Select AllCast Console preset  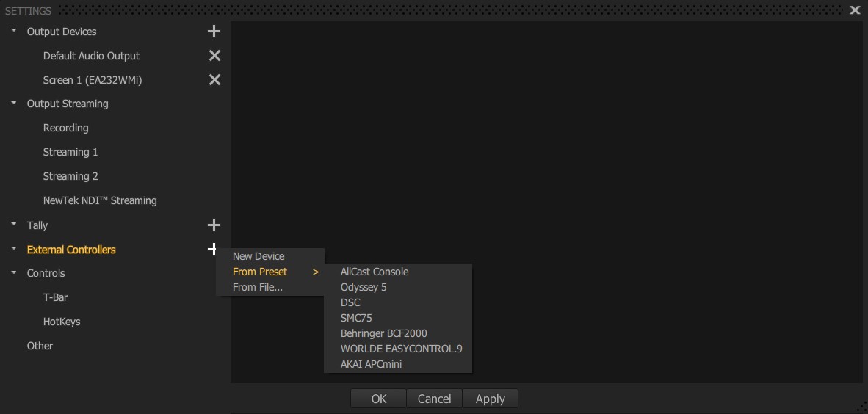tap(398, 272)
